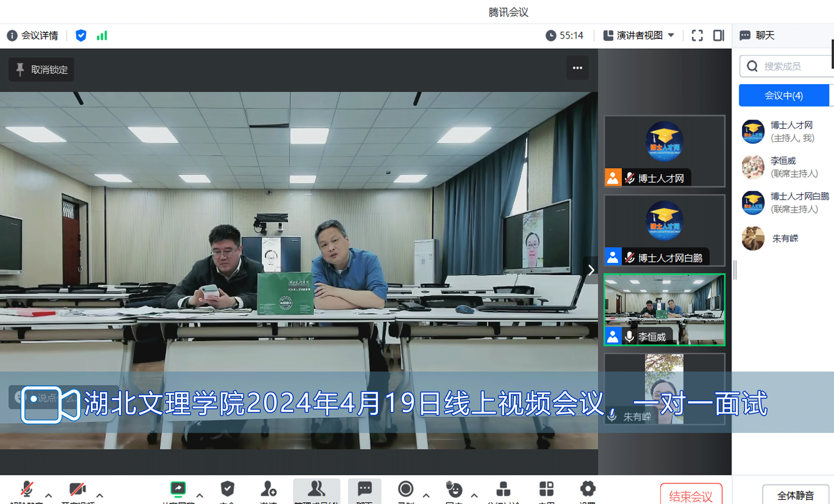Image resolution: width=834 pixels, height=504 pixels.
Task: Click the microphone icon on 李恒威 tile
Action: 629,337
